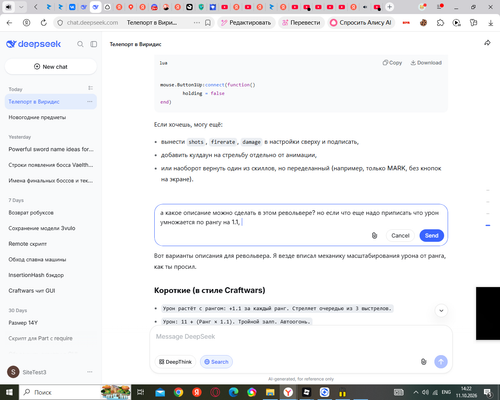Open the cookie extension icon
Viewport: 500px width, 400px height.
pyautogui.click(x=423, y=23)
